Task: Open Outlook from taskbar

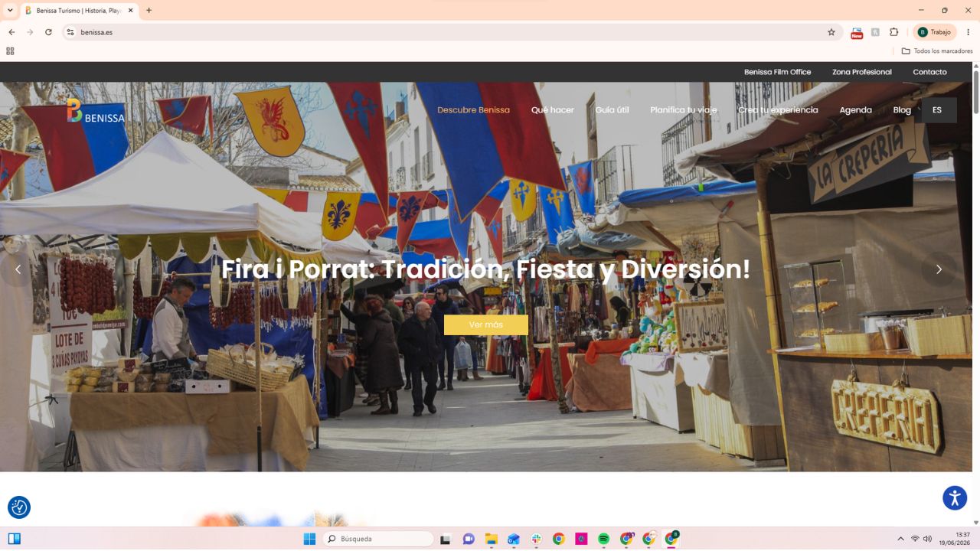Action: [x=514, y=539]
